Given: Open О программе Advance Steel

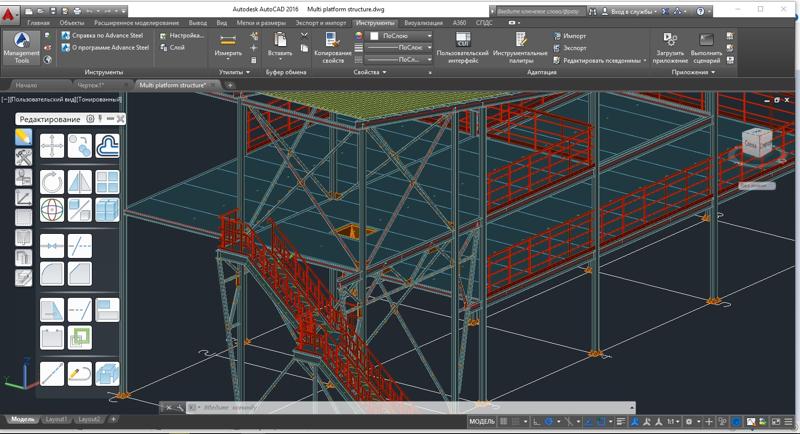Looking at the screenshot, I should [x=105, y=47].
